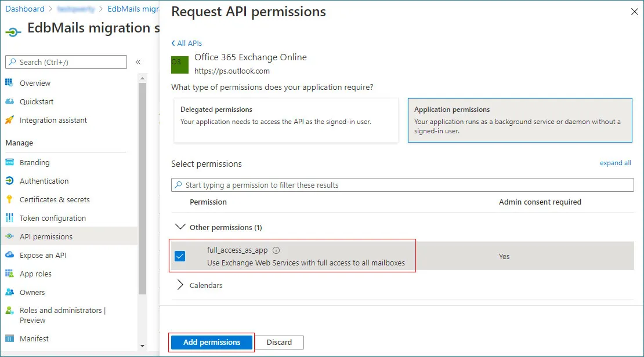Click the magnifier icon in sidebar search

click(12, 62)
